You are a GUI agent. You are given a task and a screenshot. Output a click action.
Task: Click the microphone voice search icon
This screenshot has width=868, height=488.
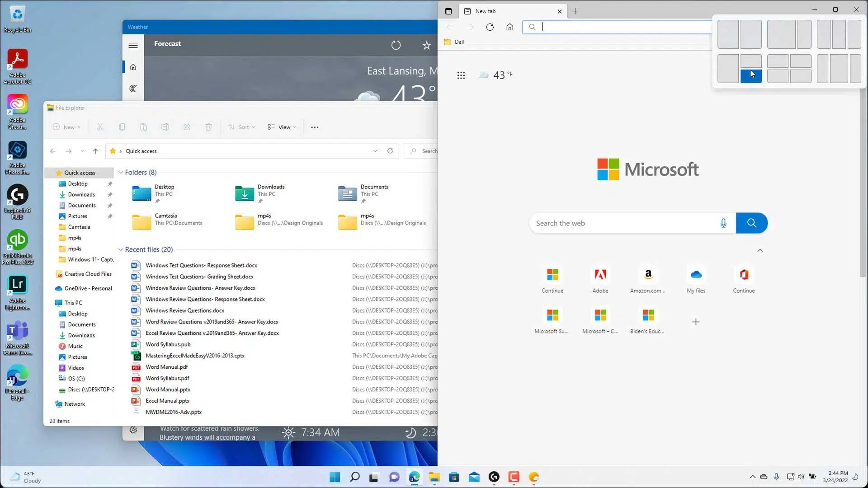723,223
